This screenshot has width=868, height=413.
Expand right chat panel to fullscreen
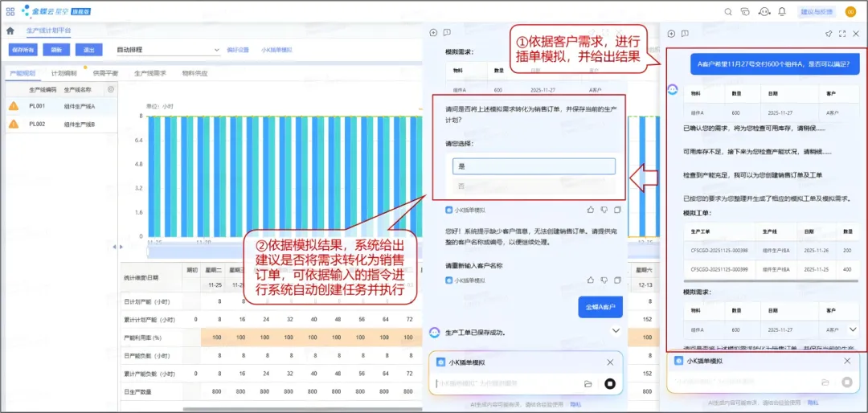pos(842,34)
